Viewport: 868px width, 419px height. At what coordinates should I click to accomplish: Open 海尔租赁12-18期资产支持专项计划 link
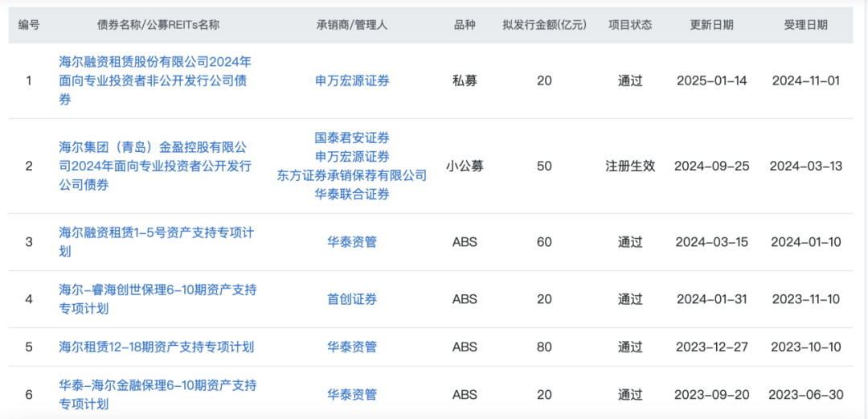(x=157, y=347)
